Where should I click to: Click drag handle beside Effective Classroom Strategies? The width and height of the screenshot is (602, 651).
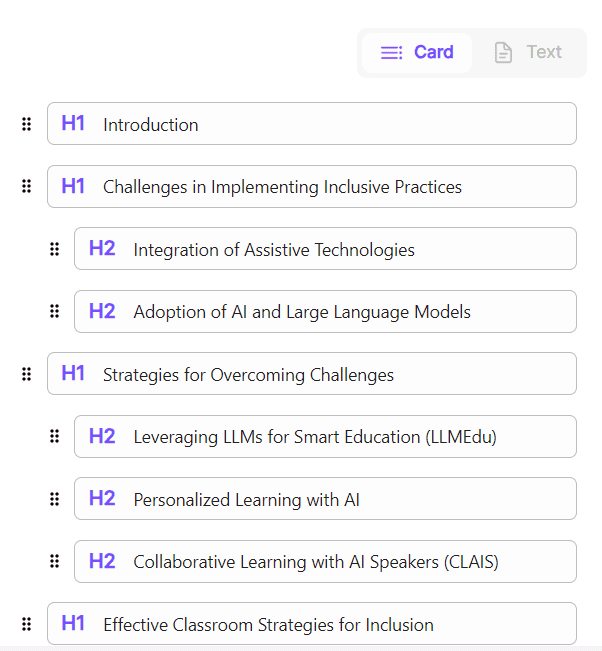(27, 624)
